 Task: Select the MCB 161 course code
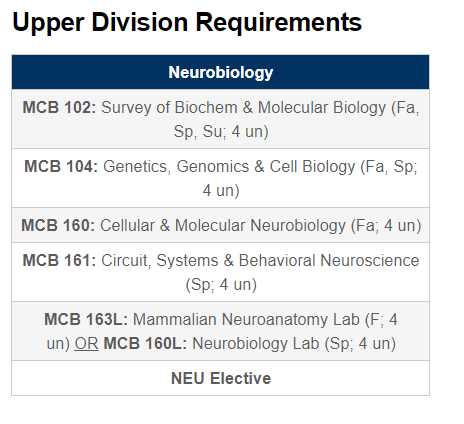[x=59, y=260]
